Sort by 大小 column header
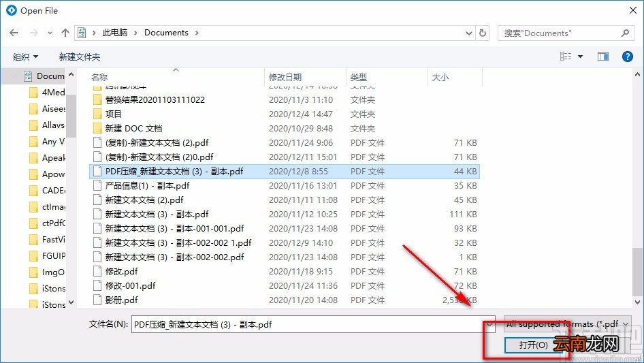 (440, 77)
